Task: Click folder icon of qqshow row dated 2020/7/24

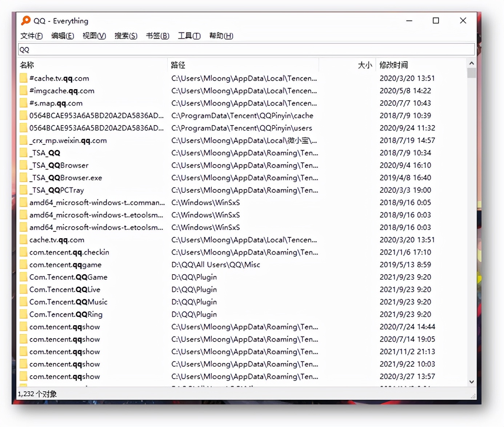Action: click(x=23, y=327)
